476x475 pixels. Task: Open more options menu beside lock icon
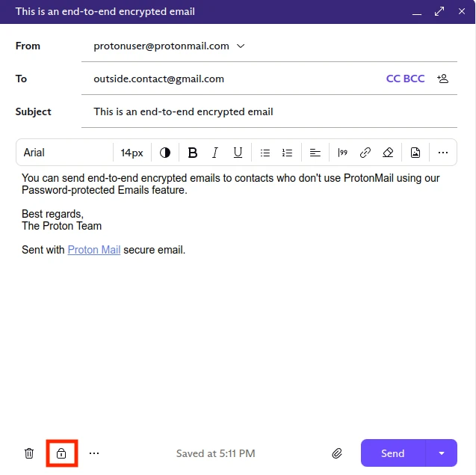(94, 453)
